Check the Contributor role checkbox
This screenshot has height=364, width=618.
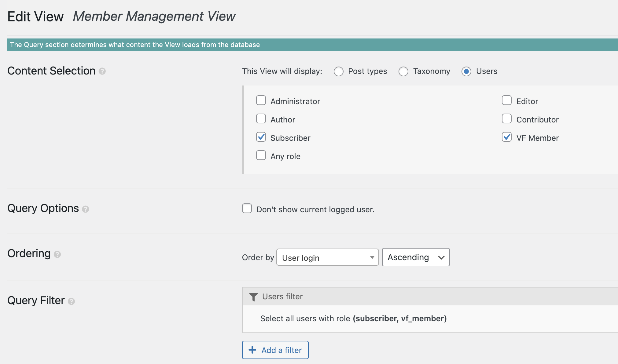coord(507,118)
